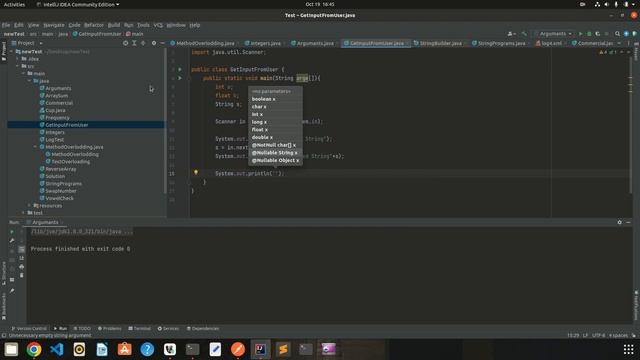Collapse MethodOverloading.java node
Screen dimensions: 640x360
coord(35,147)
